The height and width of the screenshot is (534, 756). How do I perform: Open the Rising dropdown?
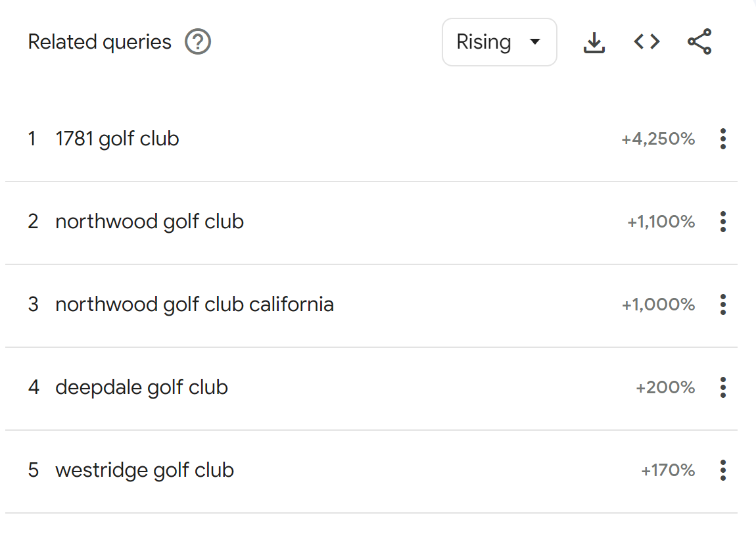(498, 43)
